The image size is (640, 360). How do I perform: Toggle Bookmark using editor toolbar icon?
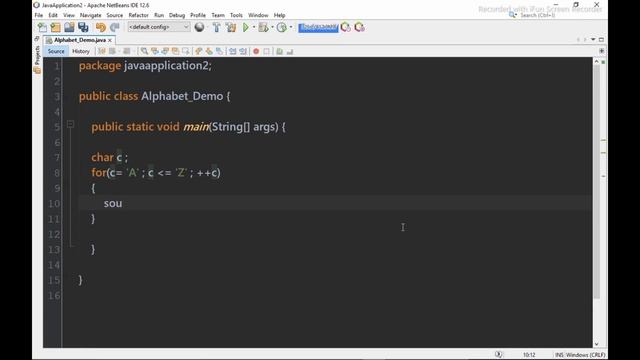(220, 51)
